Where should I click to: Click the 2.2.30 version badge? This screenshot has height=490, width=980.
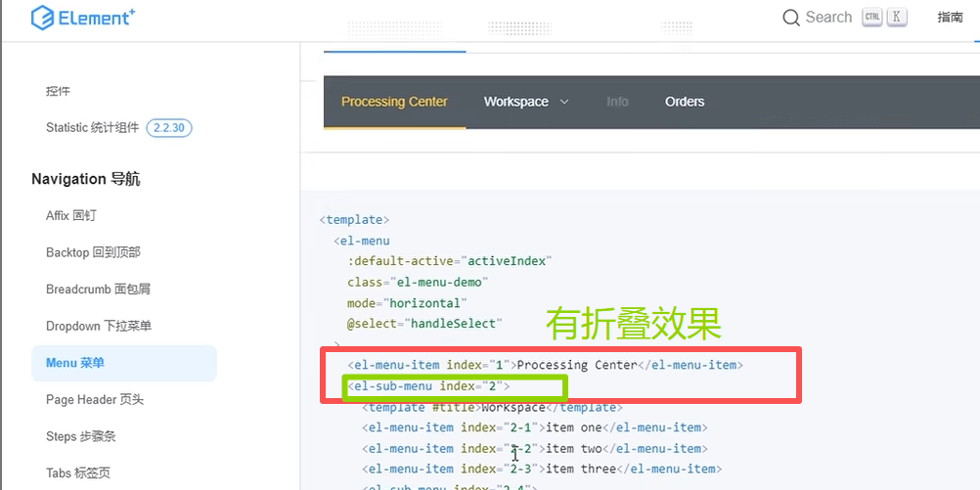169,128
